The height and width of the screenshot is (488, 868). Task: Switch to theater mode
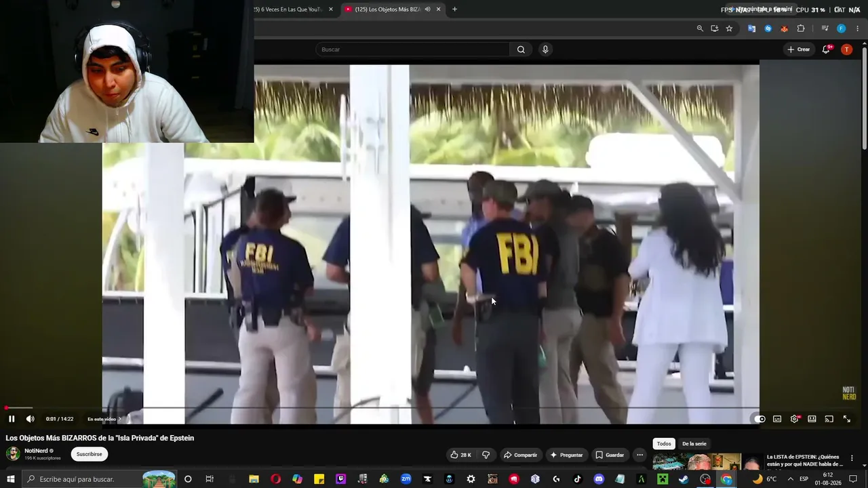812,419
